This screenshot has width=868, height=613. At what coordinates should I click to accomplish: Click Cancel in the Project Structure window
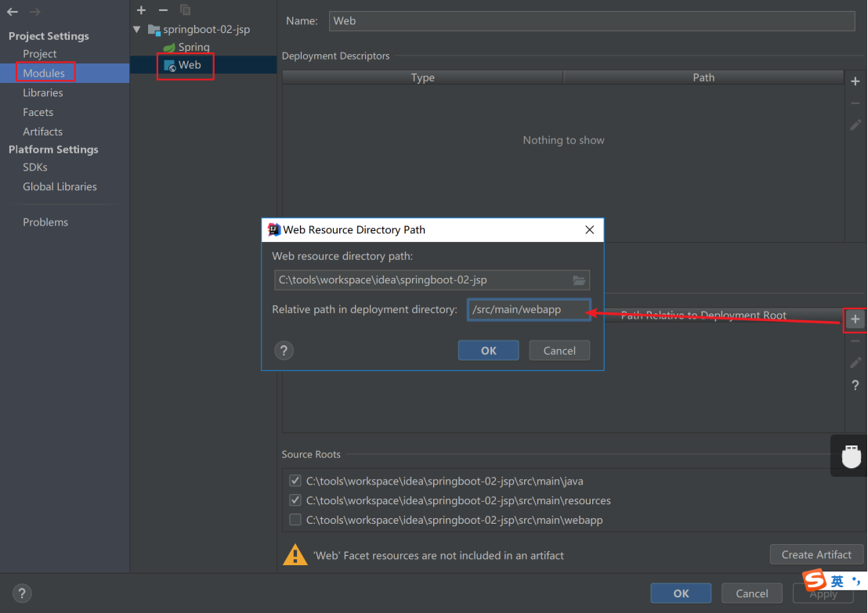(x=752, y=593)
